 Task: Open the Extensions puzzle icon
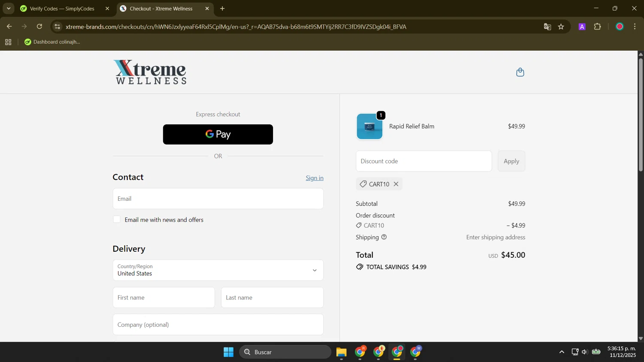(x=598, y=27)
